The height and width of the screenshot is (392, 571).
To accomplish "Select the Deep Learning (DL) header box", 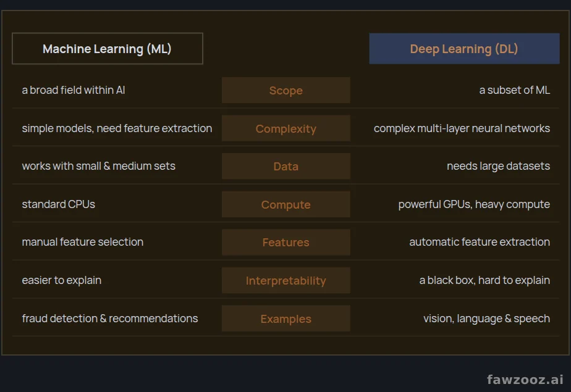I will [x=464, y=49].
